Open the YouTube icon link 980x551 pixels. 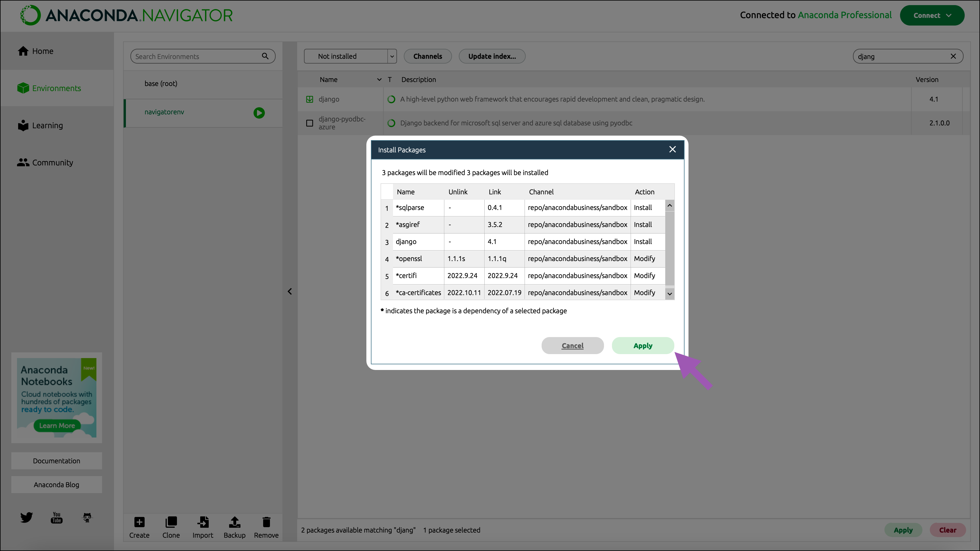57,518
